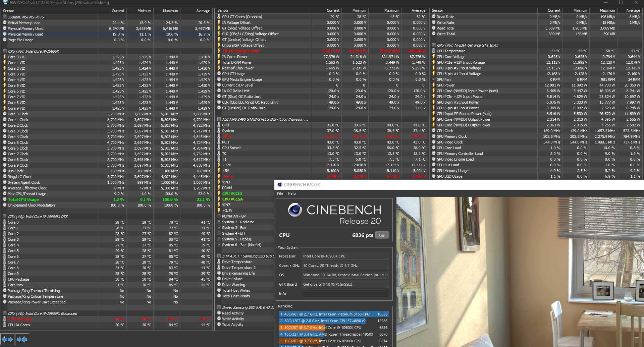Click the empty Info field in Cinebench

[345, 294]
